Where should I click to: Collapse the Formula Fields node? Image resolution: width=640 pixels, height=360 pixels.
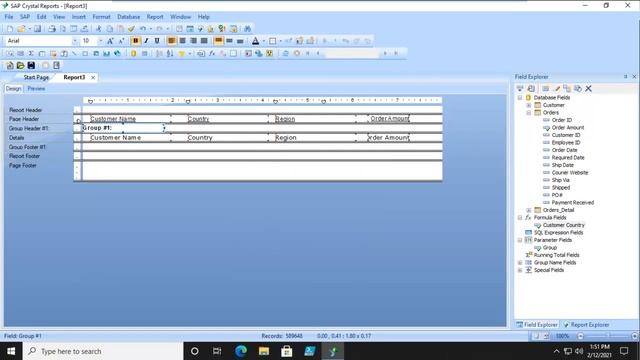(520, 218)
